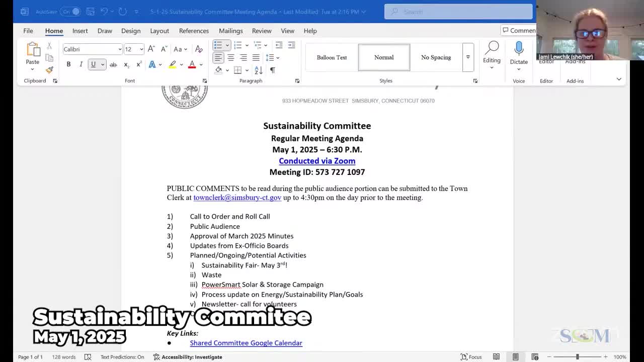
Task: Switch to Read Mode view in status bar
Action: pyautogui.click(x=496, y=357)
